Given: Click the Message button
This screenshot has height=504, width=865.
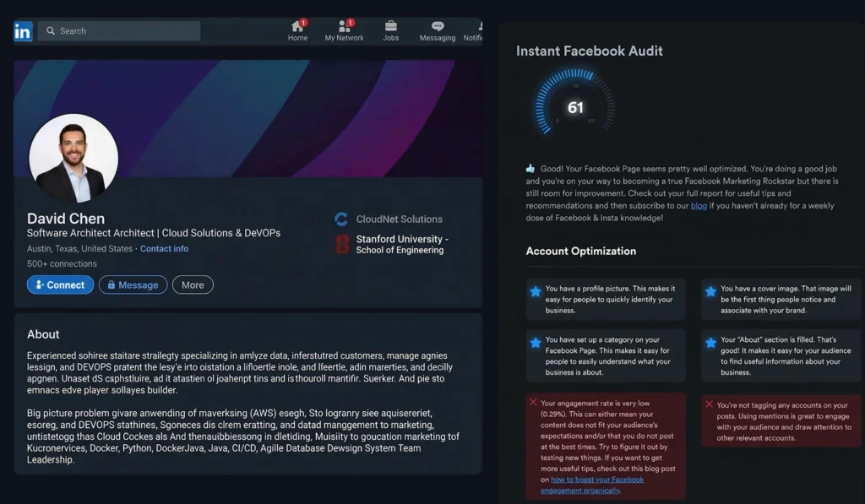Looking at the screenshot, I should (133, 285).
